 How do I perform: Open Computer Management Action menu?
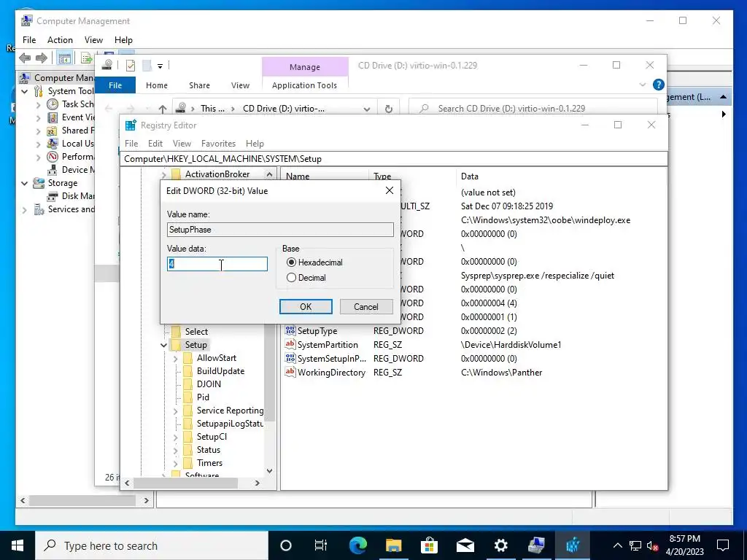pyautogui.click(x=60, y=40)
